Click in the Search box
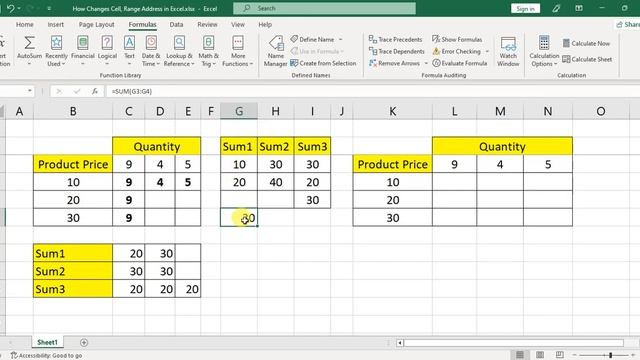The height and width of the screenshot is (360, 640). point(324,8)
